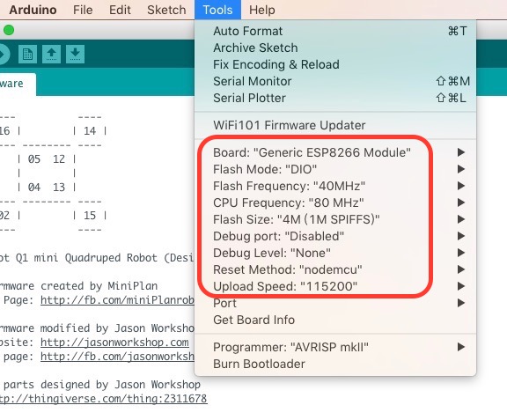Open the jasonworkshop.com link
This screenshot has width=507, height=420.
pos(114,343)
